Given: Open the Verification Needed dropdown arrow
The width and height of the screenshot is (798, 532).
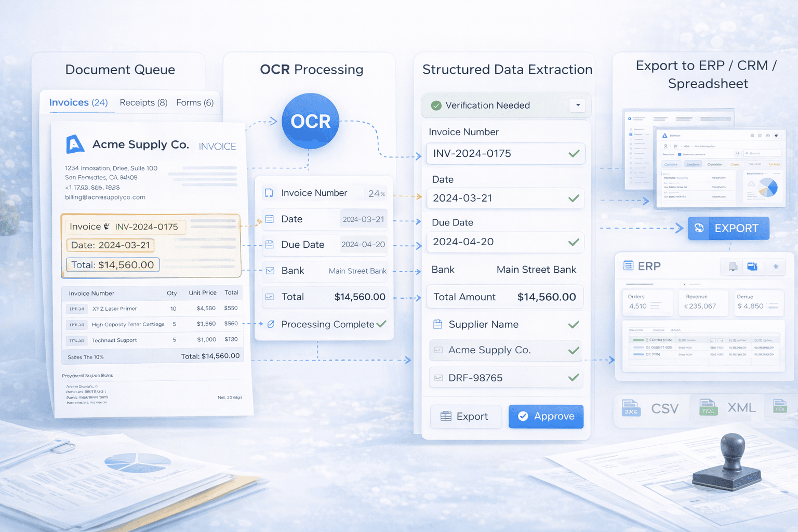Looking at the screenshot, I should pos(578,105).
